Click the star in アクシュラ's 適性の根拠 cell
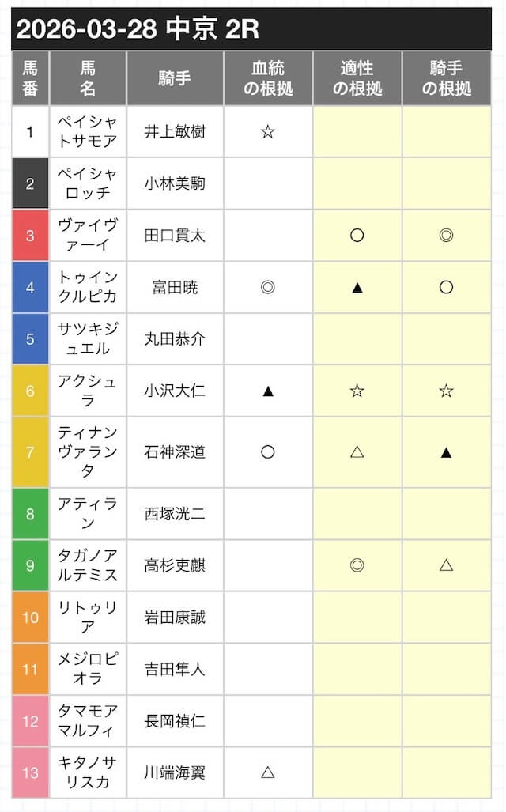506x812 pixels. click(357, 390)
